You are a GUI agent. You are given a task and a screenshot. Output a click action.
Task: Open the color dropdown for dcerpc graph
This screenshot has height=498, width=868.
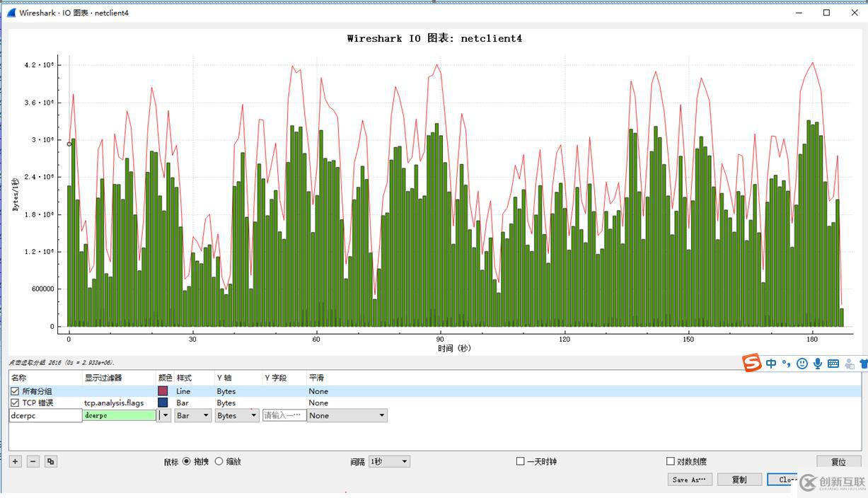(x=164, y=415)
